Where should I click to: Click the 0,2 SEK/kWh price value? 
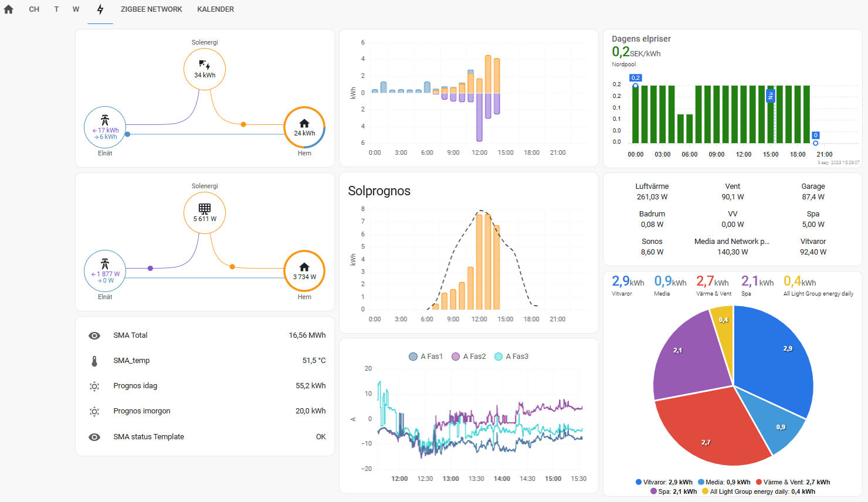click(x=636, y=52)
